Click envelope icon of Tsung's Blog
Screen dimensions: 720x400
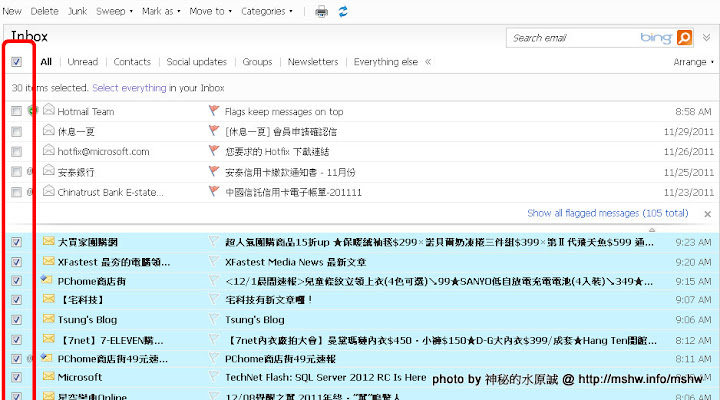49,318
